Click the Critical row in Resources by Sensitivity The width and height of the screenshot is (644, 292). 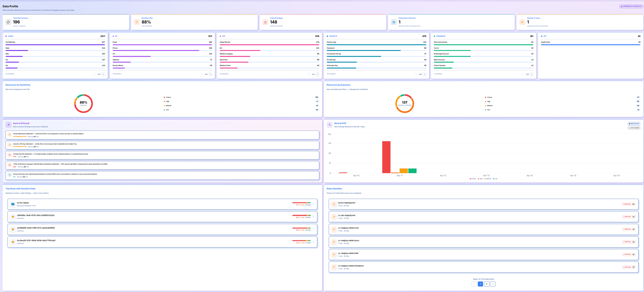pos(241,97)
